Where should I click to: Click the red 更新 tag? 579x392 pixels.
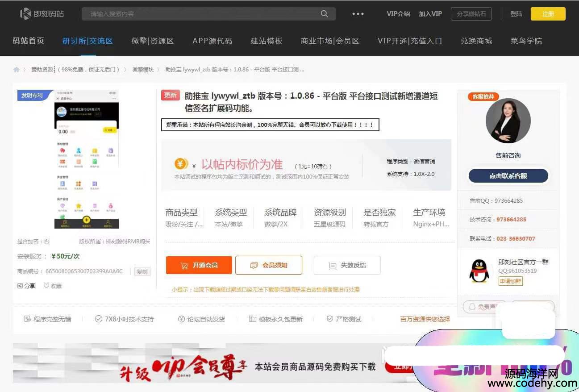[171, 95]
